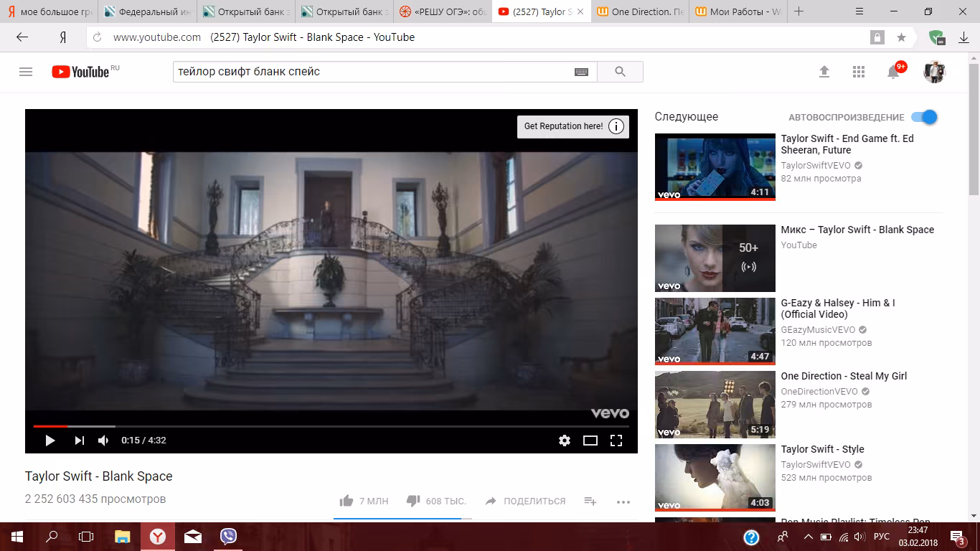Open Микс – Taylor Swift - Blank Space

pyautogui.click(x=857, y=230)
